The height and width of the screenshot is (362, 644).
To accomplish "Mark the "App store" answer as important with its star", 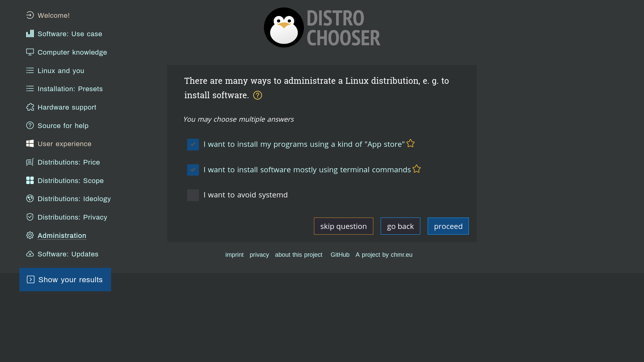I will tap(411, 143).
